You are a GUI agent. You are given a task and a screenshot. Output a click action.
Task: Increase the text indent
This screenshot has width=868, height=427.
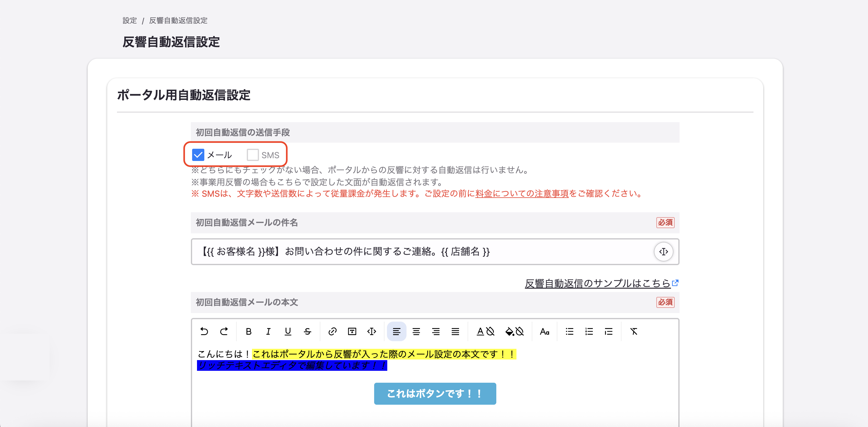pyautogui.click(x=608, y=331)
